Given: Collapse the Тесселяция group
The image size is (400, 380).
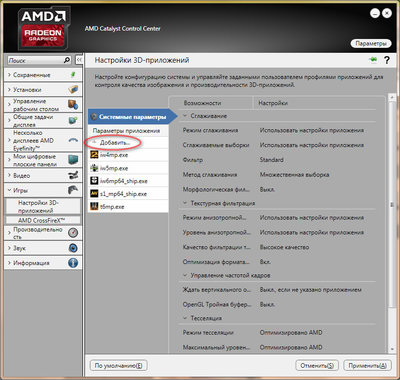Looking at the screenshot, I should (x=185, y=318).
